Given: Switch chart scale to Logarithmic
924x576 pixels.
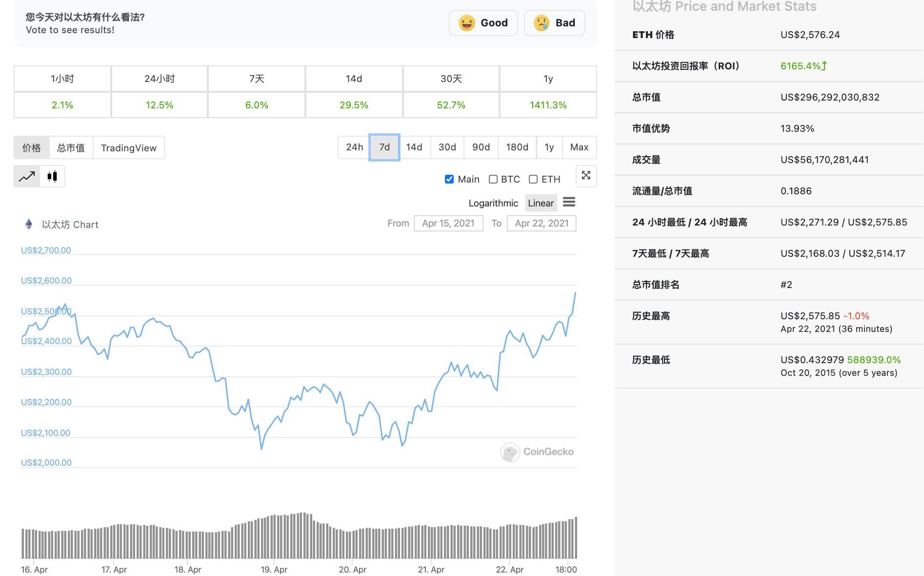Looking at the screenshot, I should [493, 203].
